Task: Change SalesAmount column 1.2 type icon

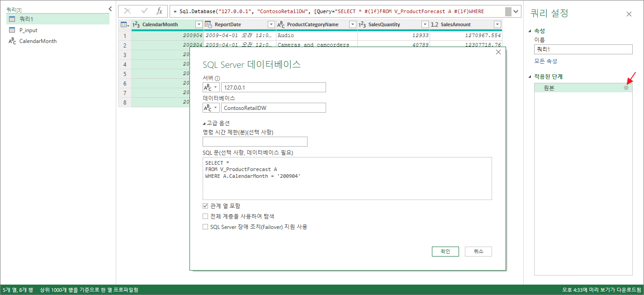Action: [435, 24]
